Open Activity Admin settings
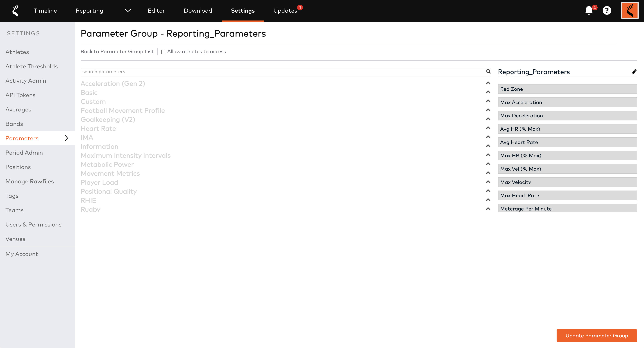The image size is (644, 348). tap(26, 81)
